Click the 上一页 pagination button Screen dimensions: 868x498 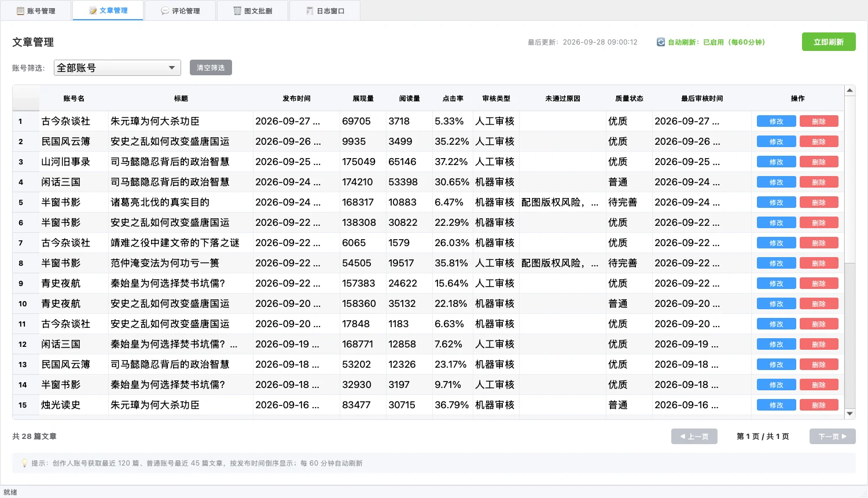694,436
